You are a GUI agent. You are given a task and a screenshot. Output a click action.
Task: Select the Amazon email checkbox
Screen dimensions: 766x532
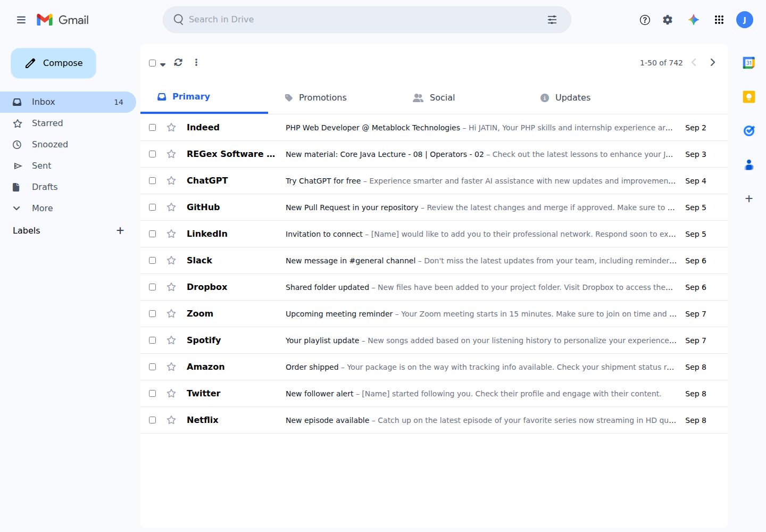click(x=153, y=367)
